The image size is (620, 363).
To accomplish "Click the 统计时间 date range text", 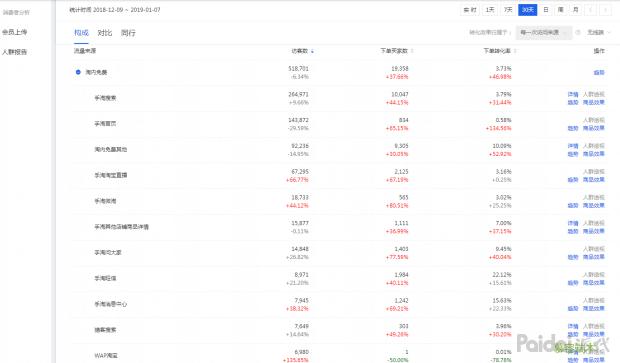I will coord(115,10).
